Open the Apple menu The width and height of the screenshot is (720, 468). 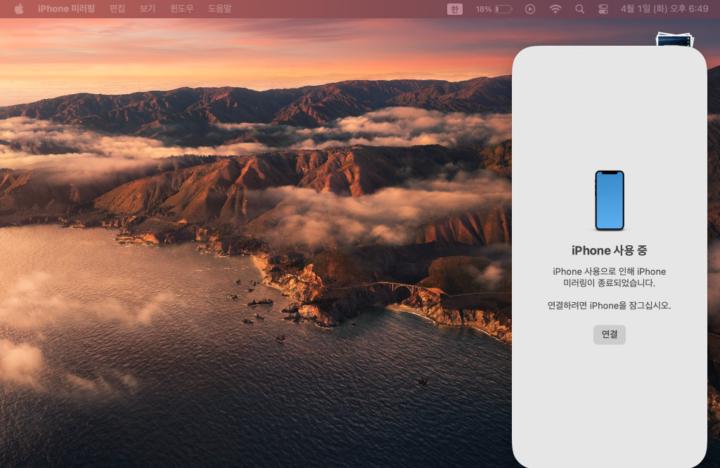(x=18, y=9)
